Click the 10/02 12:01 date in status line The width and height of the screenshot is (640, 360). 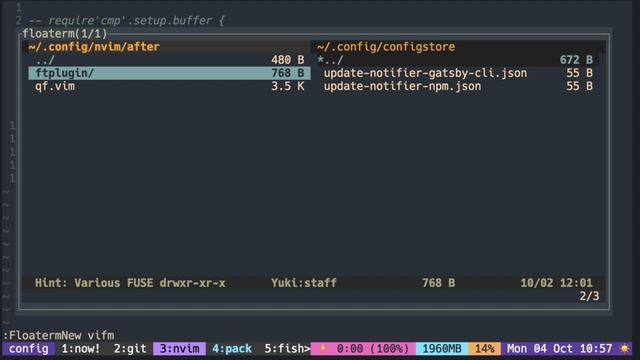click(x=556, y=283)
